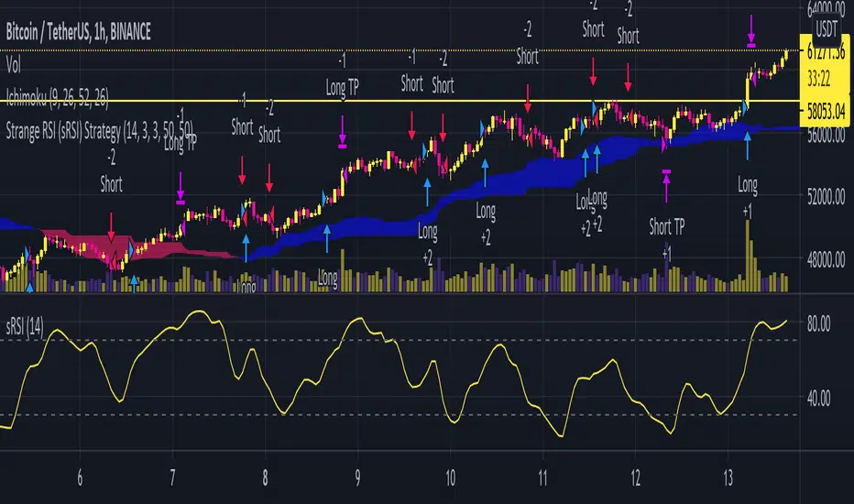Click the 33:22 countdown timer label

[818, 79]
